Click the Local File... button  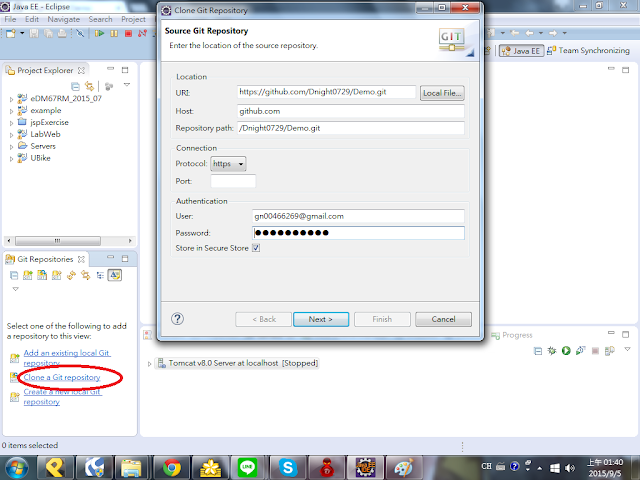(x=442, y=93)
